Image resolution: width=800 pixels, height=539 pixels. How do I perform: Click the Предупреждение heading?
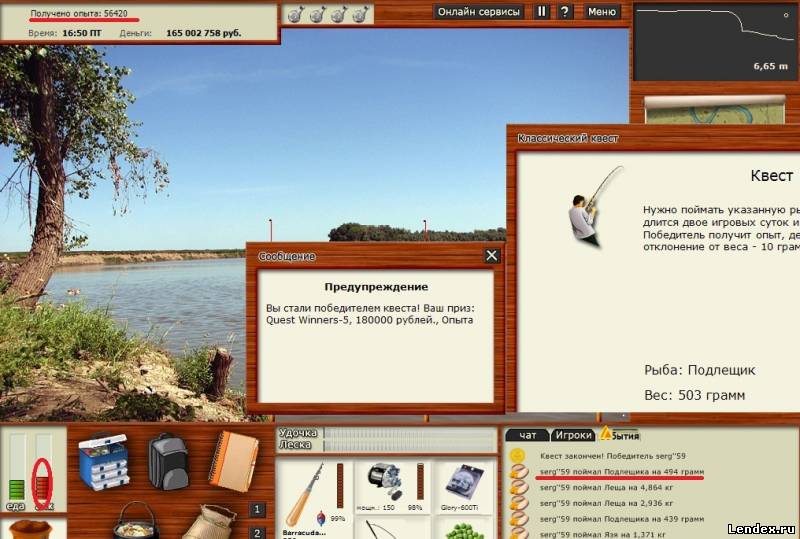pyautogui.click(x=376, y=287)
